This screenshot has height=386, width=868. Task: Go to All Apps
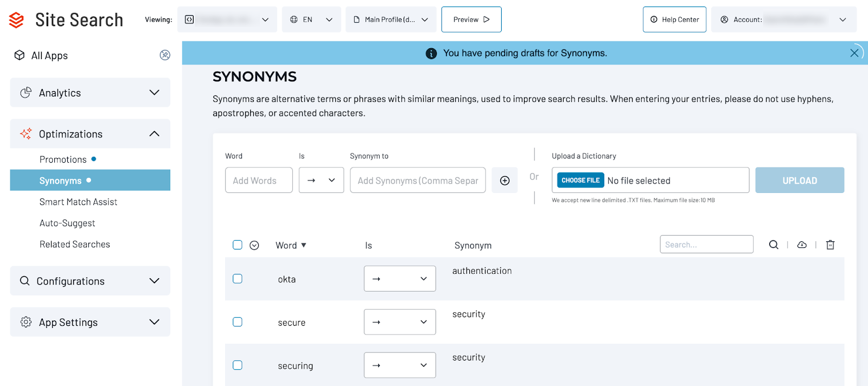pos(49,55)
